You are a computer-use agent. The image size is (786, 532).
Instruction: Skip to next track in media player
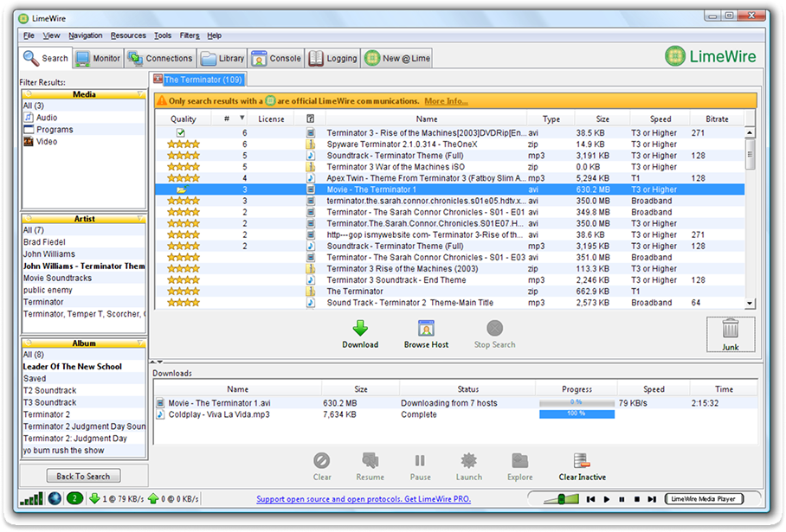pyautogui.click(x=652, y=499)
